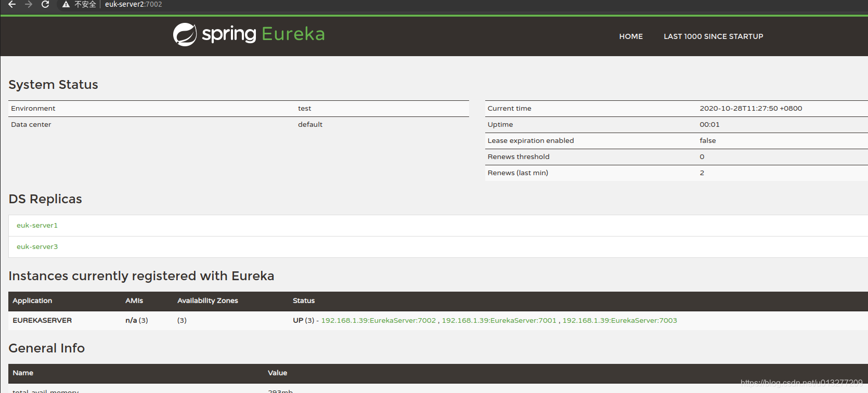Select the Lease expiration enabled label
This screenshot has width=868, height=393.
point(530,140)
